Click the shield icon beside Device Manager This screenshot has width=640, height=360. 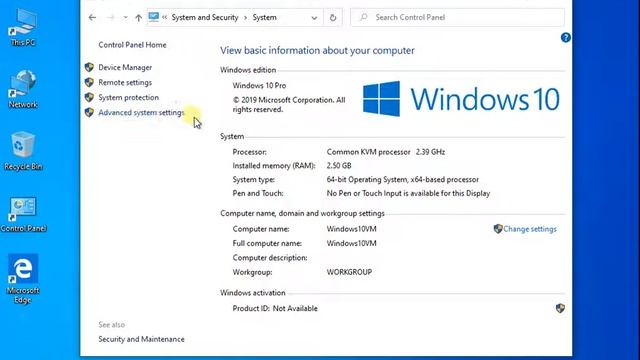tap(89, 67)
